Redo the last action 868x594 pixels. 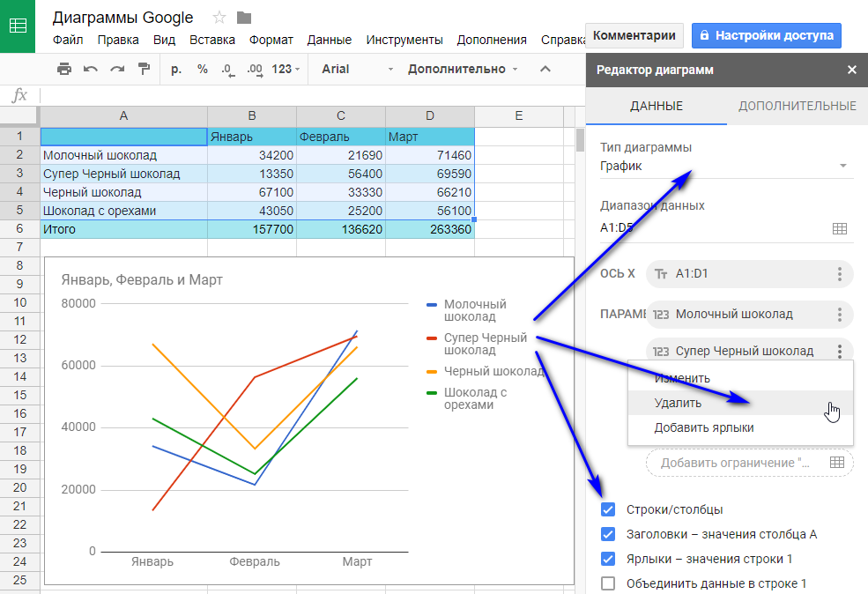tap(117, 70)
